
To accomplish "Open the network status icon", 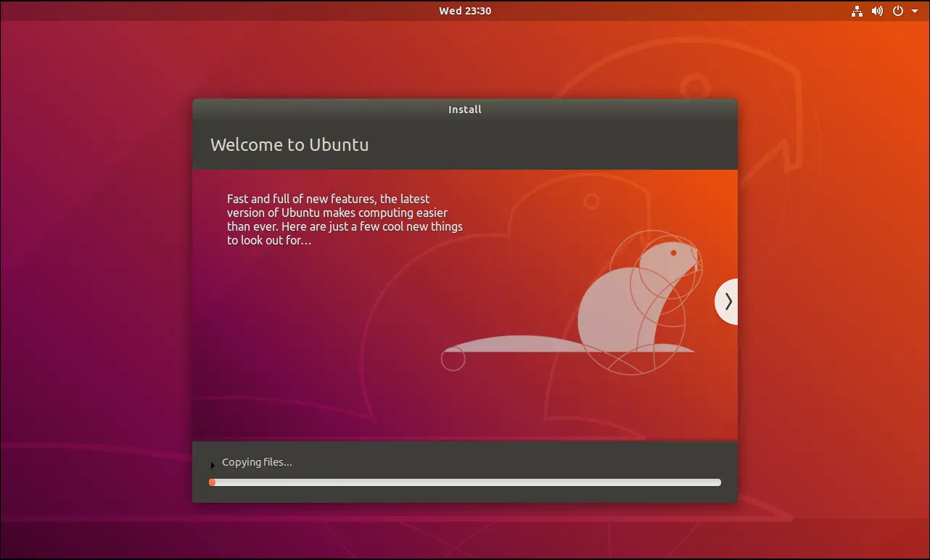I will pyautogui.click(x=857, y=11).
